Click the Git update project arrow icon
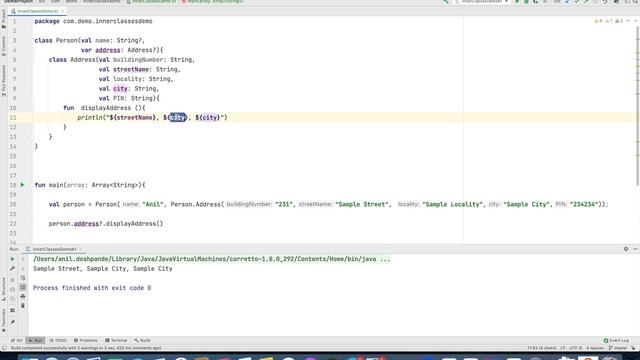The width and height of the screenshot is (640, 360). coord(567,2)
